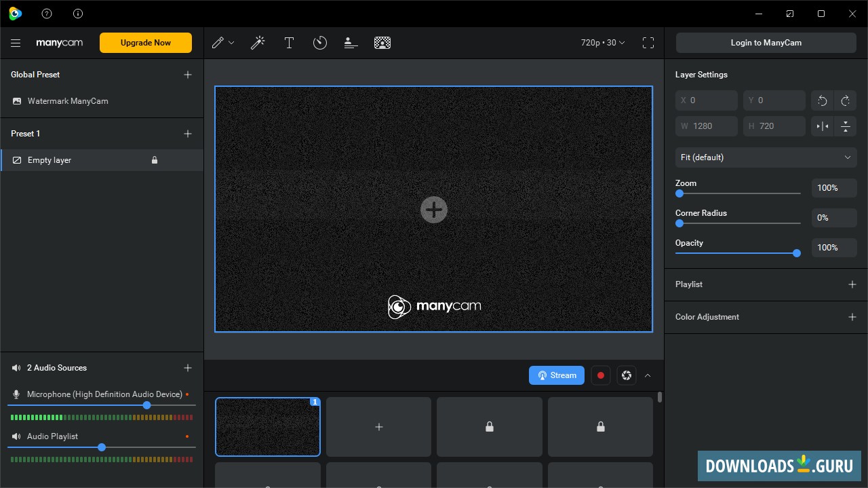The height and width of the screenshot is (488, 868).
Task: Unlock the Empty layer
Action: tap(155, 159)
